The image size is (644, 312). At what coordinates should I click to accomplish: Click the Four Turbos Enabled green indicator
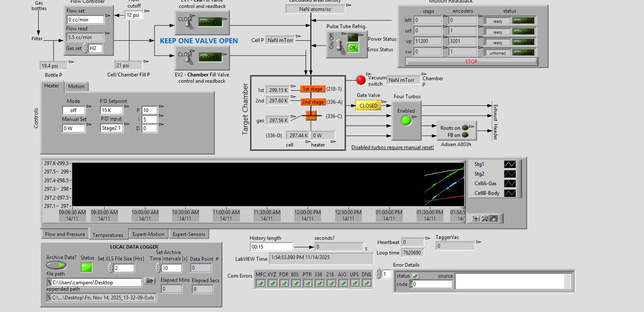click(x=406, y=121)
